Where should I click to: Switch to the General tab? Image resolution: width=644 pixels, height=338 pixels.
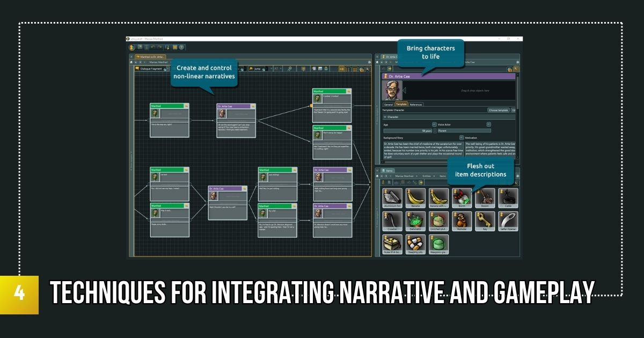(388, 104)
